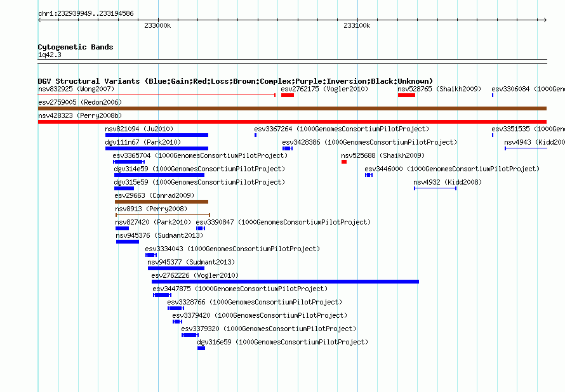Screen dimensions: 565x392
Task: Click the blue esv3428386 gain bar
Action: 288,148
